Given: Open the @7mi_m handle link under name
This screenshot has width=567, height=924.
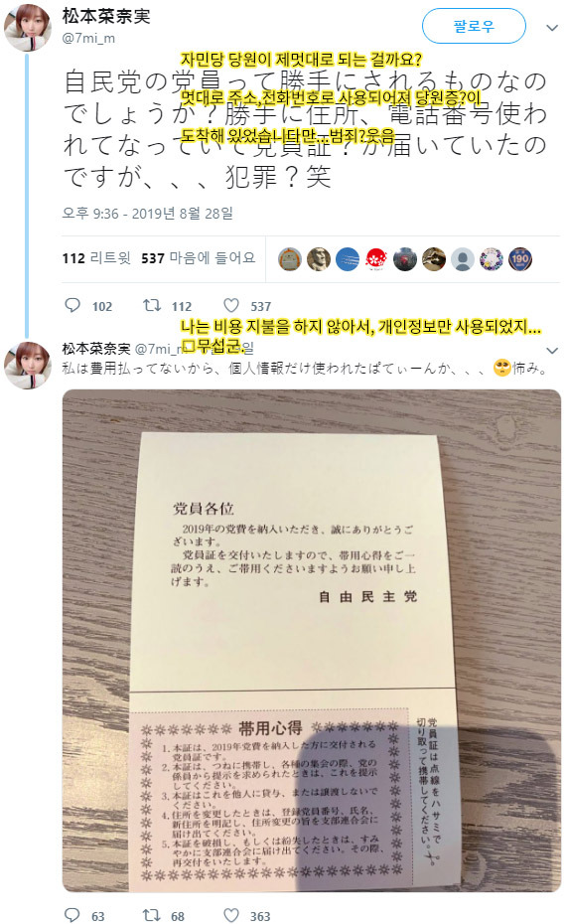Looking at the screenshot, I should coord(89,39).
